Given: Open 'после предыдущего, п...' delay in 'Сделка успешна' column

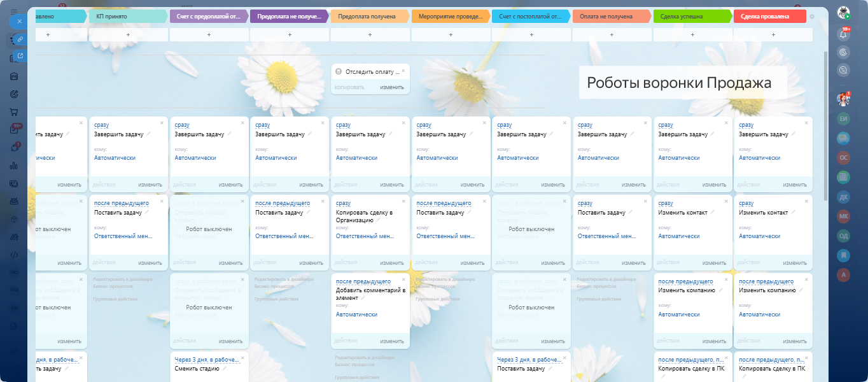Looking at the screenshot, I should tap(692, 360).
